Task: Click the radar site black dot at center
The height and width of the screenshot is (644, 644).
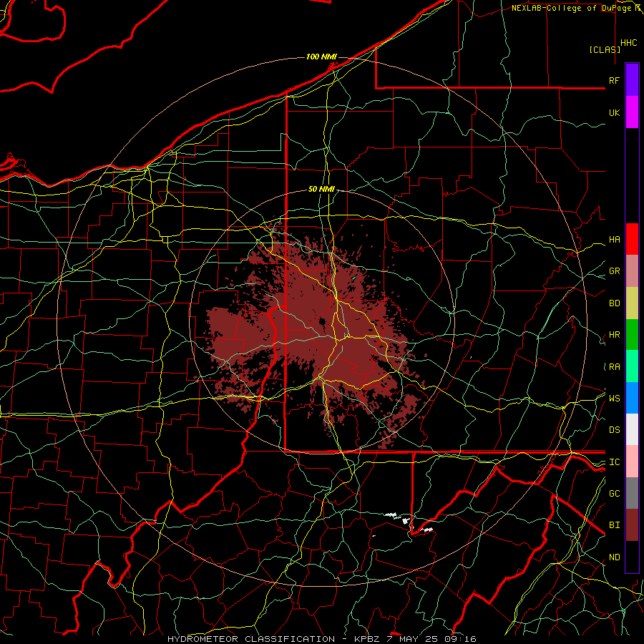Action: click(x=323, y=321)
